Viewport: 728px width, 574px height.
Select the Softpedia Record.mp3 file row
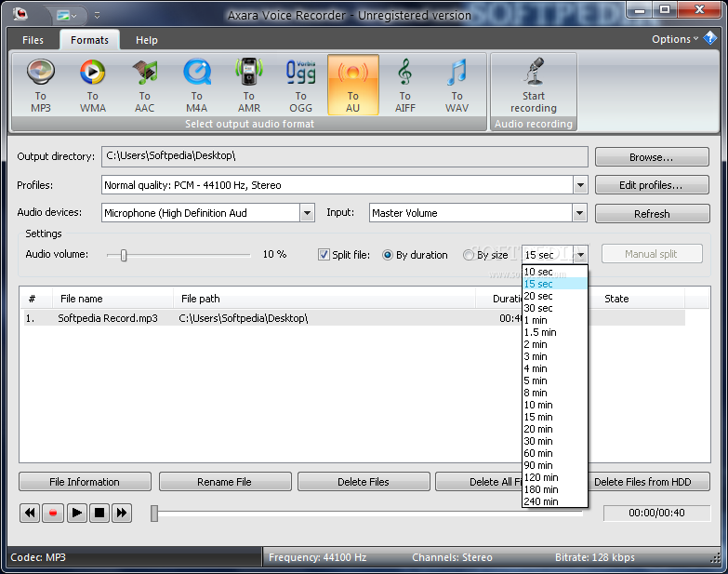click(108, 318)
